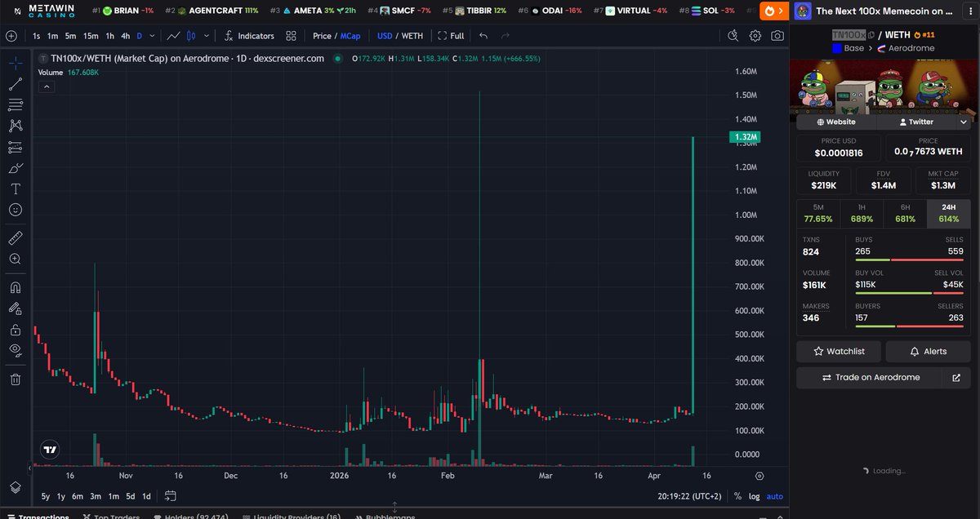Set chart range to 5d
980x519 pixels.
131,496
